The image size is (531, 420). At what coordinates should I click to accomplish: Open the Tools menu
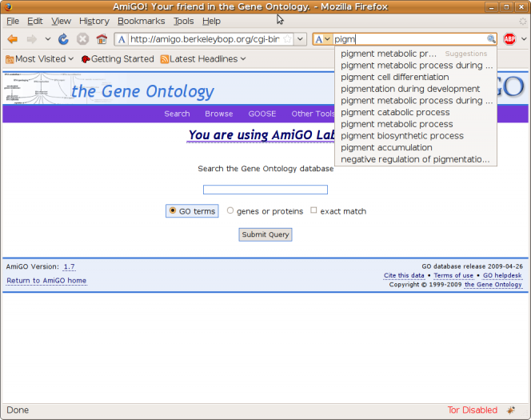click(x=184, y=21)
